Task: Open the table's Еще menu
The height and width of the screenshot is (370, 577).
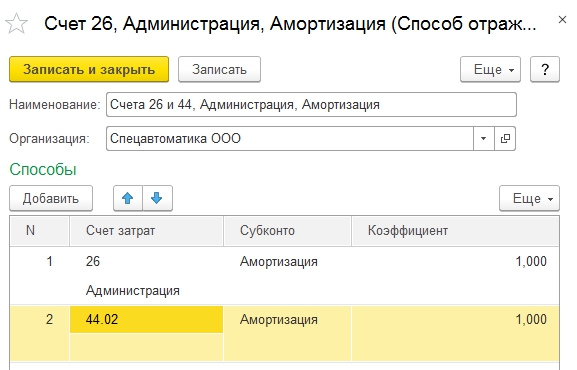Action: (529, 198)
